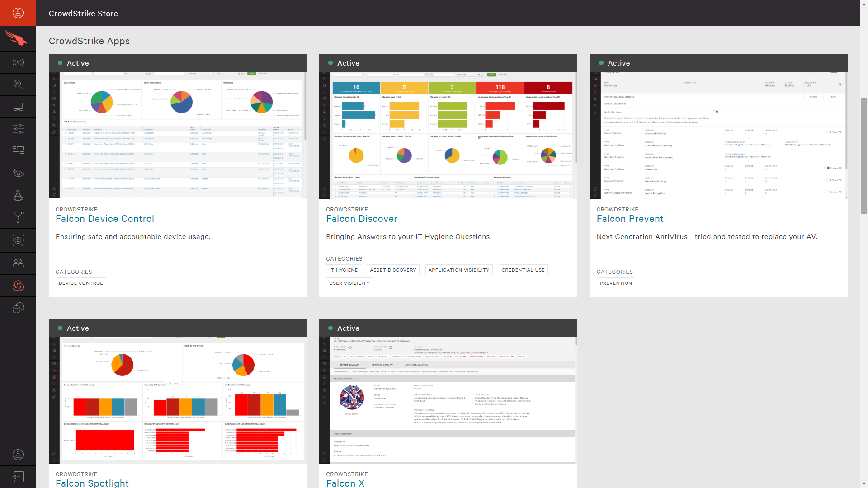Open the Falcon Prevent app title
The width and height of the screenshot is (868, 488).
[x=630, y=219]
